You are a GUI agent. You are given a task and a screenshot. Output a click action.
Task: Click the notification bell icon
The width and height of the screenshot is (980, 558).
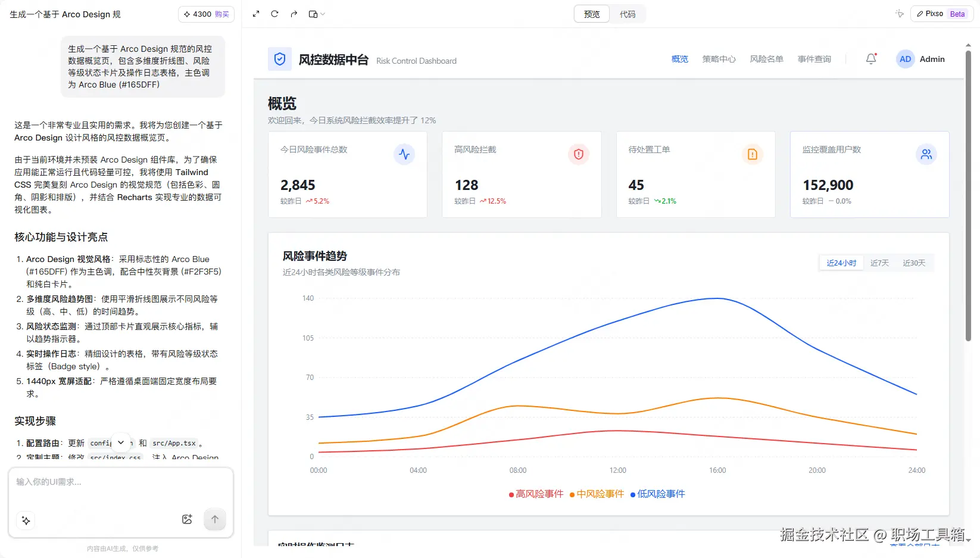click(871, 58)
